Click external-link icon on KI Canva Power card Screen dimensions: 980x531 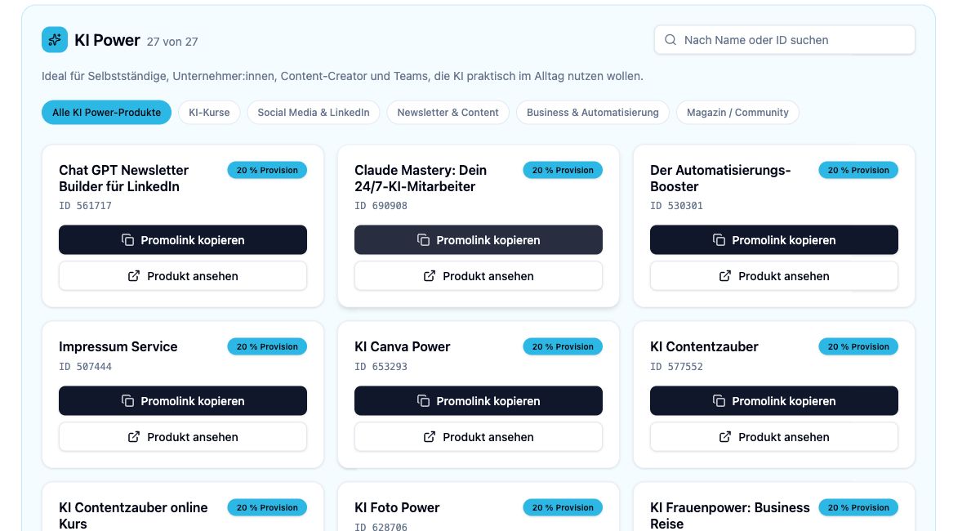pyautogui.click(x=430, y=437)
